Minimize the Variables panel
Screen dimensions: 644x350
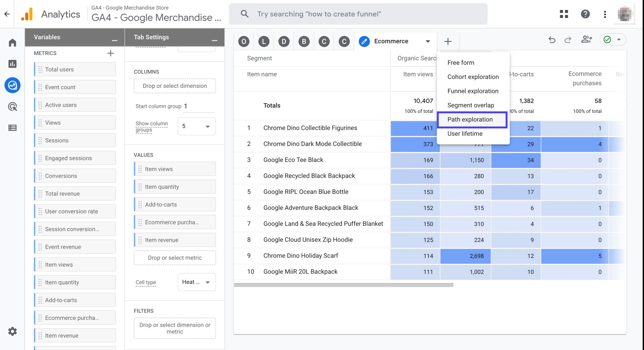click(x=115, y=40)
